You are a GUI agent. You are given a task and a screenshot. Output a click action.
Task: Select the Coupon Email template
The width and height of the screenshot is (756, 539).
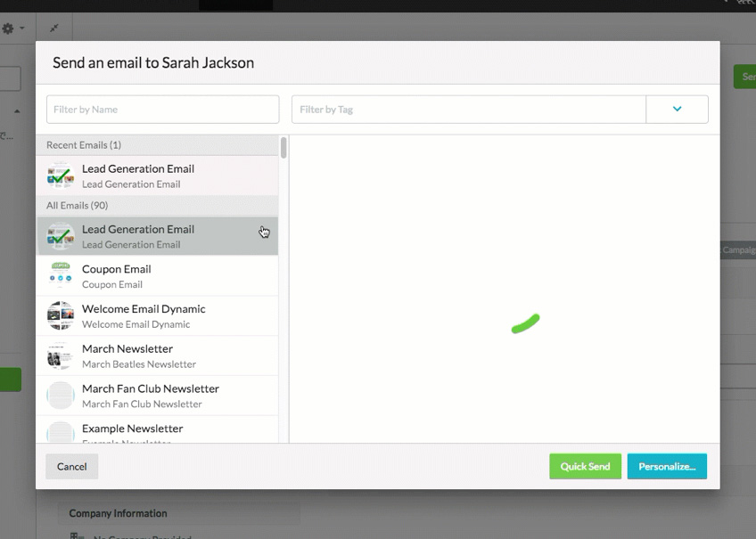(x=157, y=276)
